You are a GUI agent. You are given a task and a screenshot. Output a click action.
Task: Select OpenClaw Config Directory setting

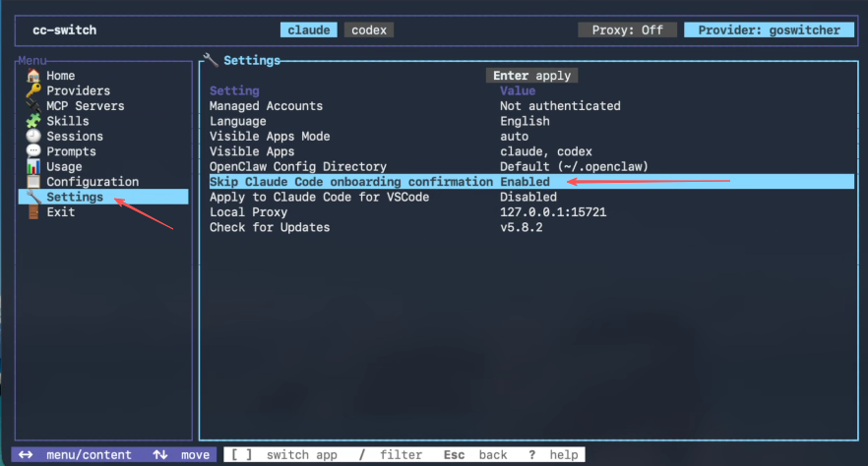531,166
